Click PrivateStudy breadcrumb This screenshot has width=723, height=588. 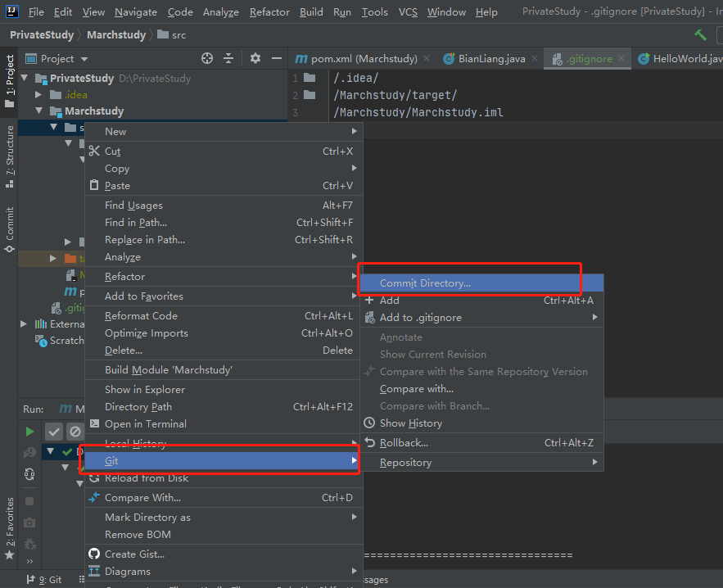pyautogui.click(x=42, y=34)
